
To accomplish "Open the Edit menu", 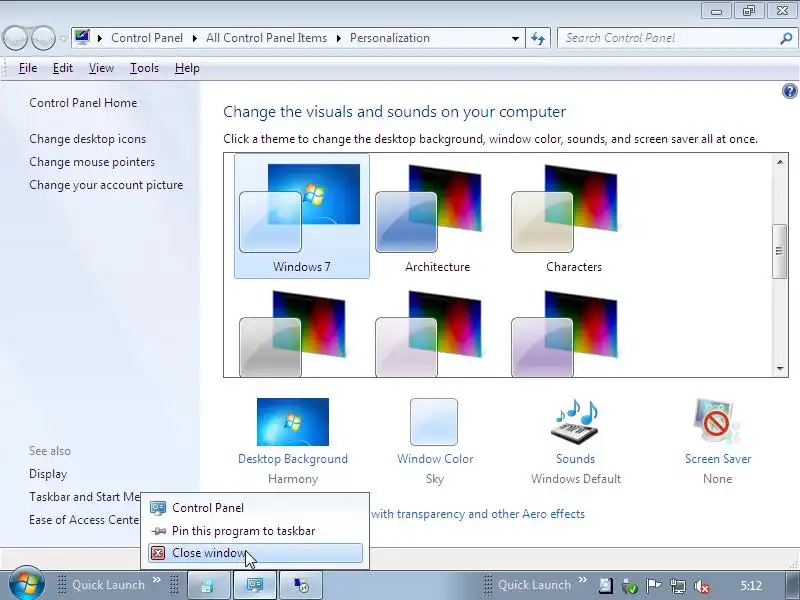I will [x=63, y=68].
